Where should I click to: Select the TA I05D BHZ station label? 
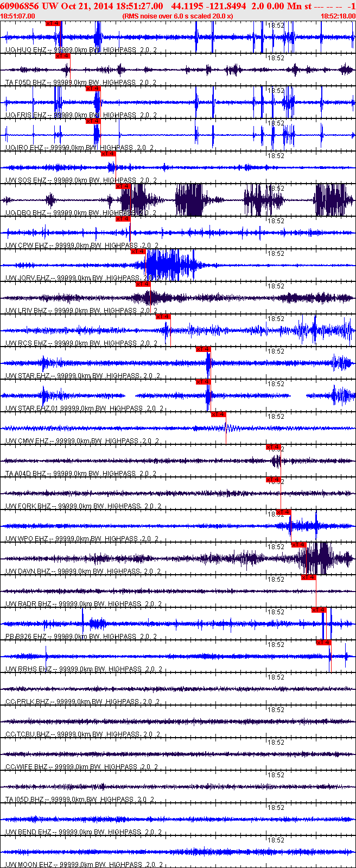[80, 800]
